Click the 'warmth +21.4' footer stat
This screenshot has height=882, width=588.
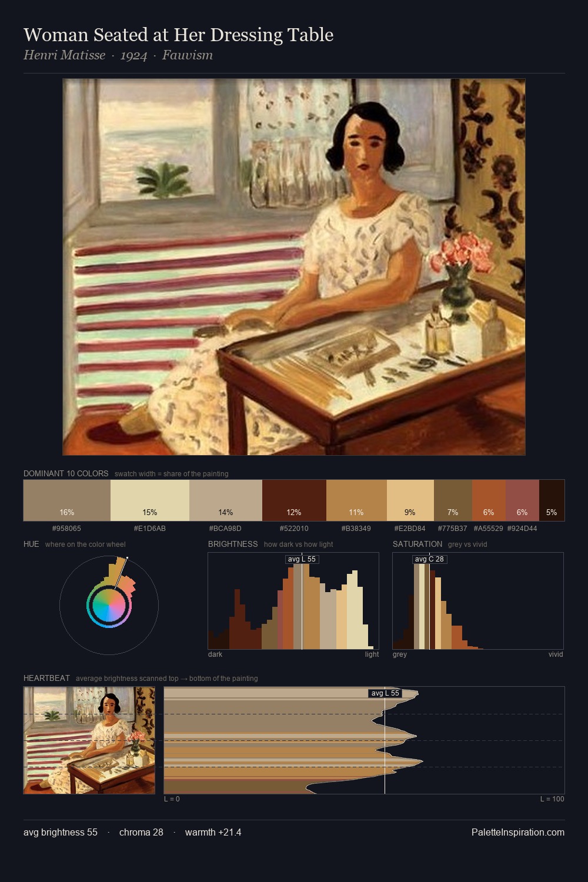213,832
